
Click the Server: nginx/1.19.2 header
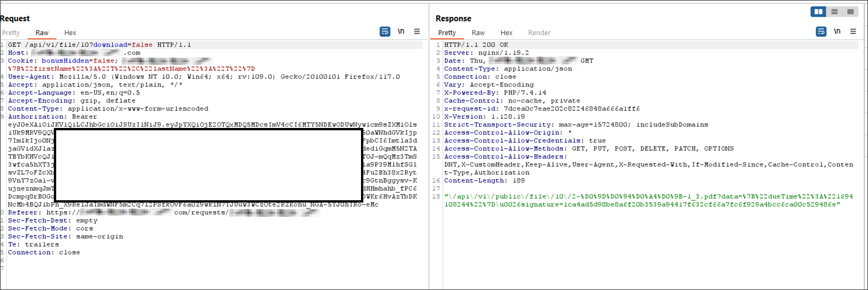point(486,53)
